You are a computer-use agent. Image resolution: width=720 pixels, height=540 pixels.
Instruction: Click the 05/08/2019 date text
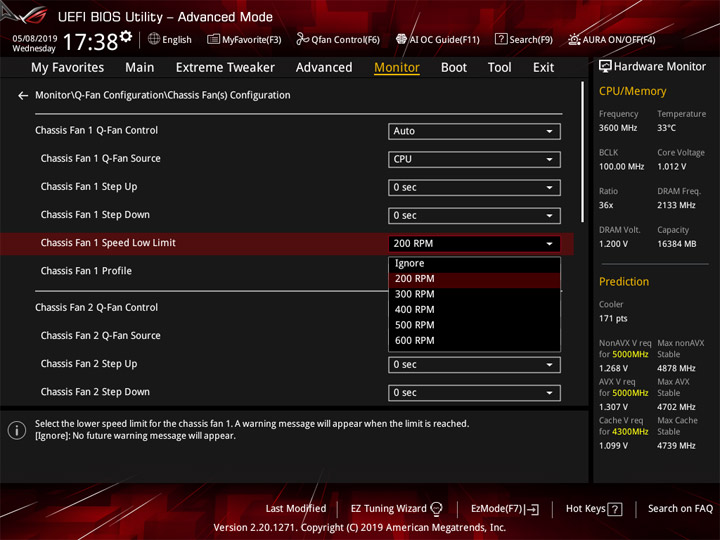click(x=35, y=38)
